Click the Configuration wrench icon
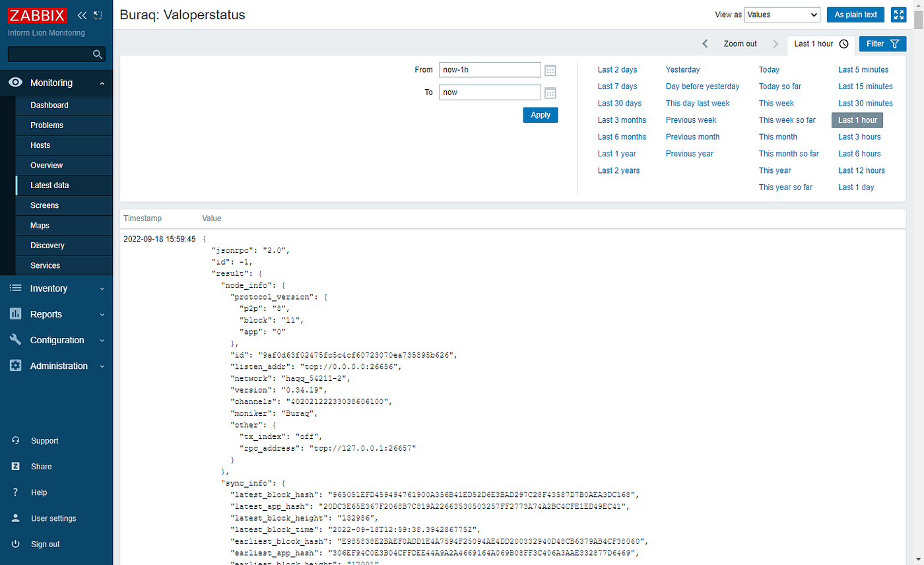 pyautogui.click(x=16, y=340)
